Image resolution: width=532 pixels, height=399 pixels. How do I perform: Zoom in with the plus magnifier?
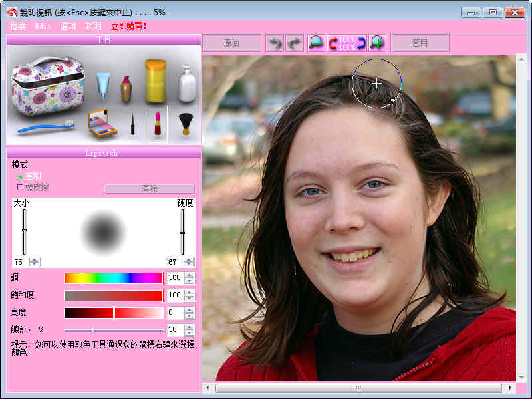[x=377, y=43]
